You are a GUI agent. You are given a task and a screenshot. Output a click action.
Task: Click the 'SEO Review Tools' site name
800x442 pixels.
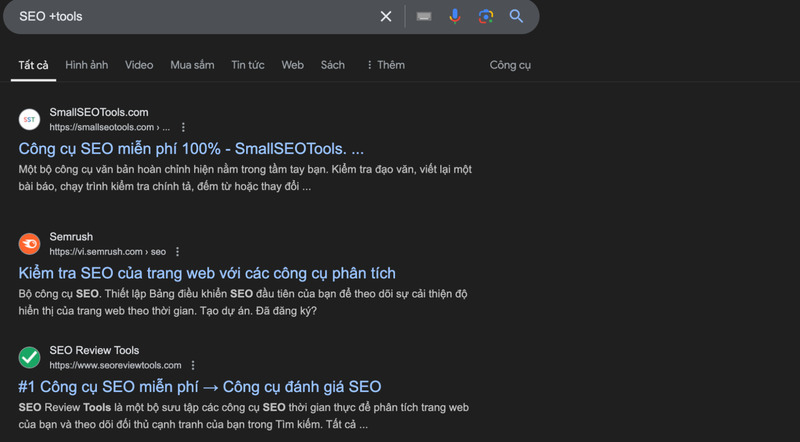pyautogui.click(x=94, y=351)
